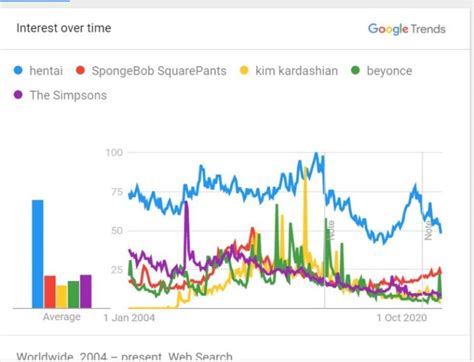Click the yellow average bar
The width and height of the screenshot is (474, 362).
tap(62, 297)
